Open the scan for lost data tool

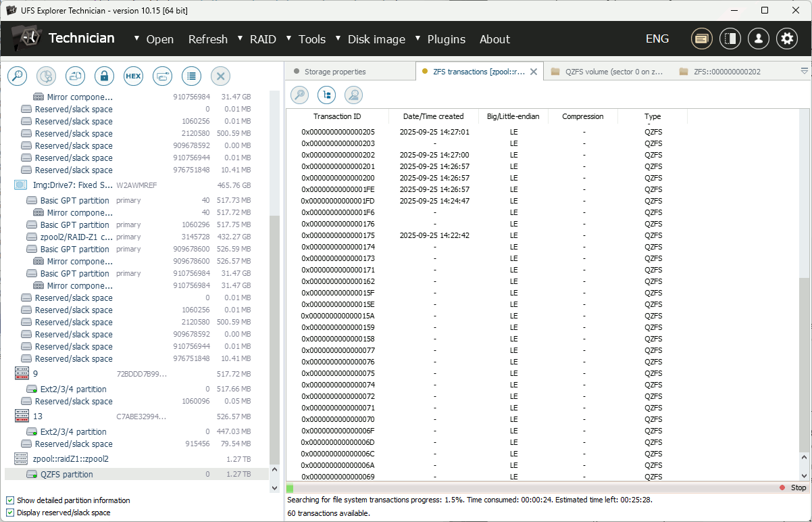point(17,76)
